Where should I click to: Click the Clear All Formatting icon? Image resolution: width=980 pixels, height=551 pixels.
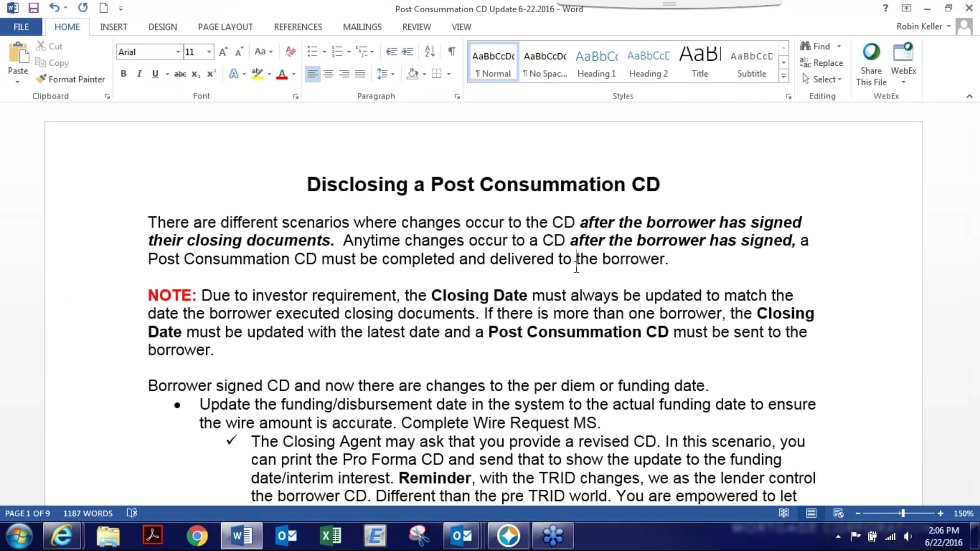(290, 51)
